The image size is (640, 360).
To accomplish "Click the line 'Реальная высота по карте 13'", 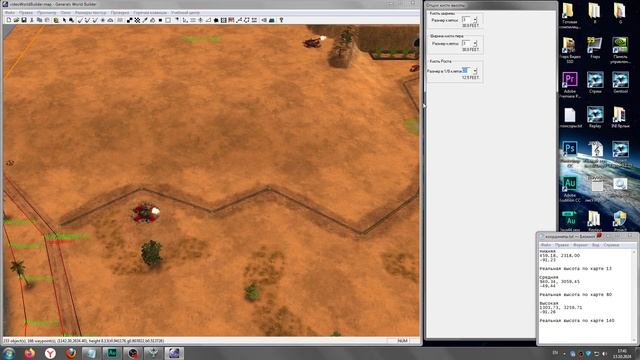I will point(576,269).
